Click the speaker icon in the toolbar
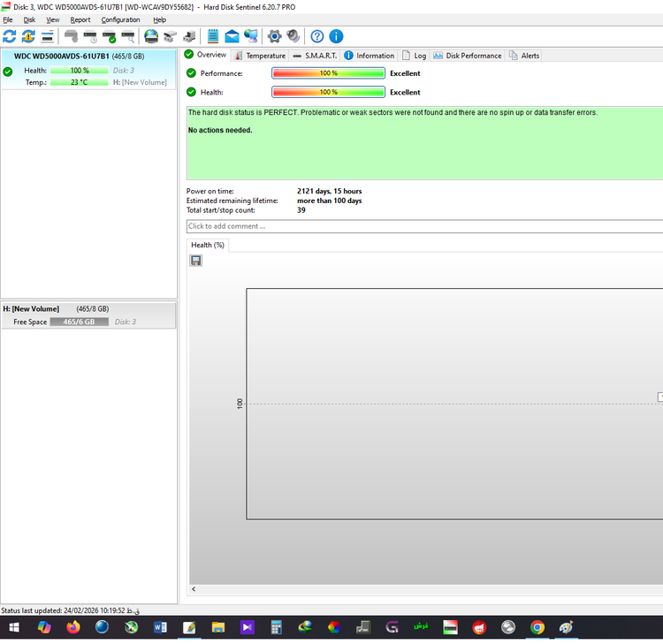Viewport: 663px width, 644px height. [293, 36]
